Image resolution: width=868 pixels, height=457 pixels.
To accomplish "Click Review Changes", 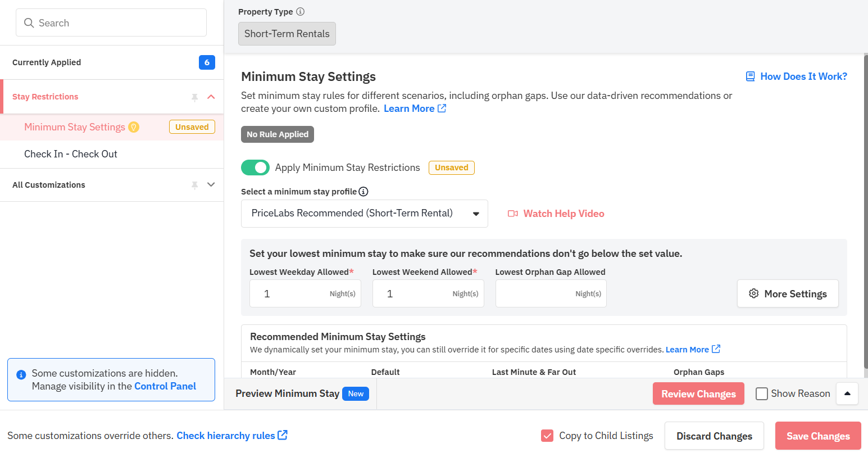I will pyautogui.click(x=698, y=393).
